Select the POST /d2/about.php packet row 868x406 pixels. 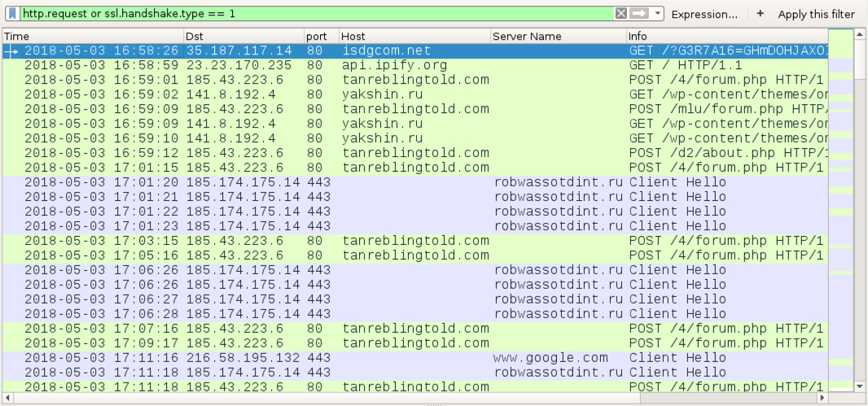(415, 153)
